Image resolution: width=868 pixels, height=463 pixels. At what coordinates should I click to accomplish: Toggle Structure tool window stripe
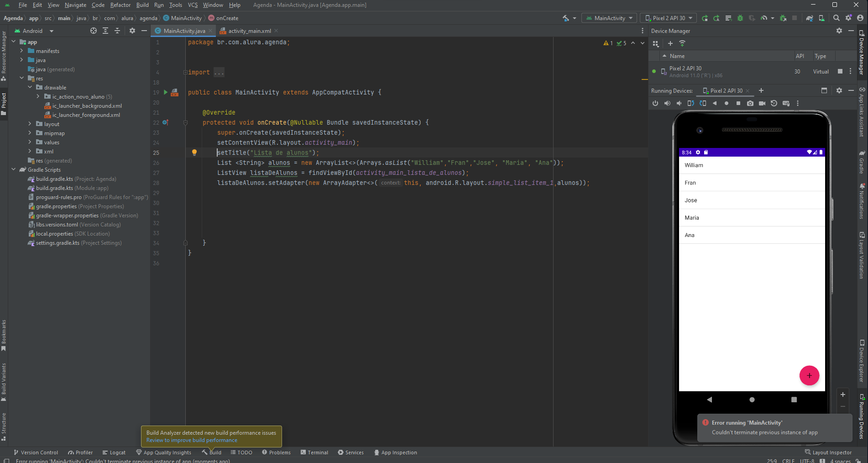point(4,427)
